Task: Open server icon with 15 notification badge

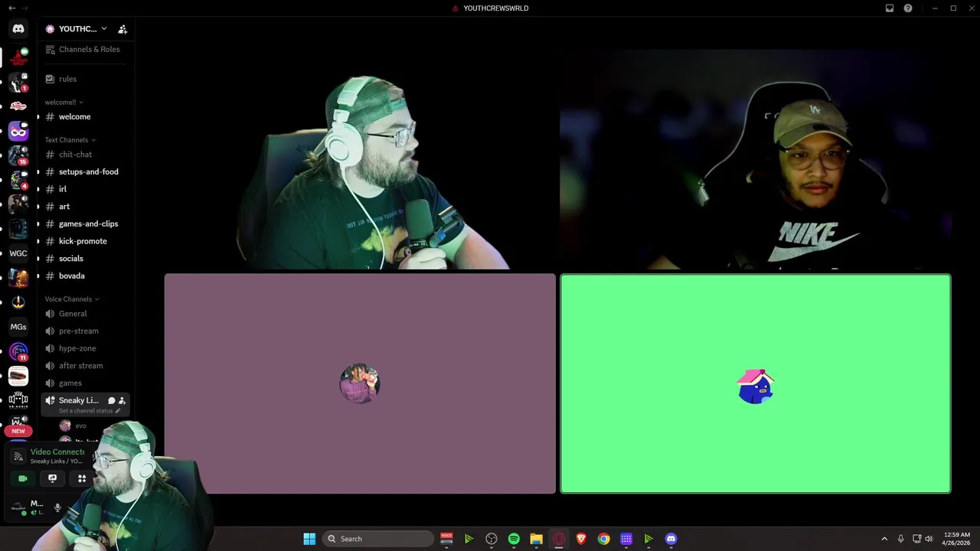Action: (18, 155)
